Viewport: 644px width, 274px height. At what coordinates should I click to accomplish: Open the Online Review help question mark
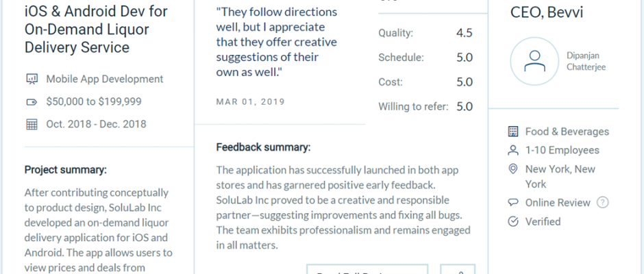click(602, 203)
